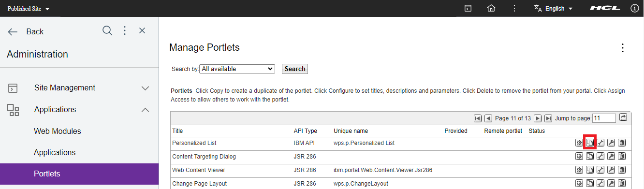Screen dimensions: 644x189
Task: Open the English language dropdown
Action: tap(553, 8)
